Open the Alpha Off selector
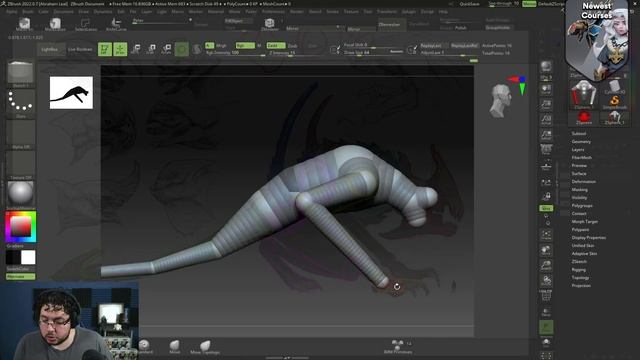The image size is (640, 360). click(20, 134)
